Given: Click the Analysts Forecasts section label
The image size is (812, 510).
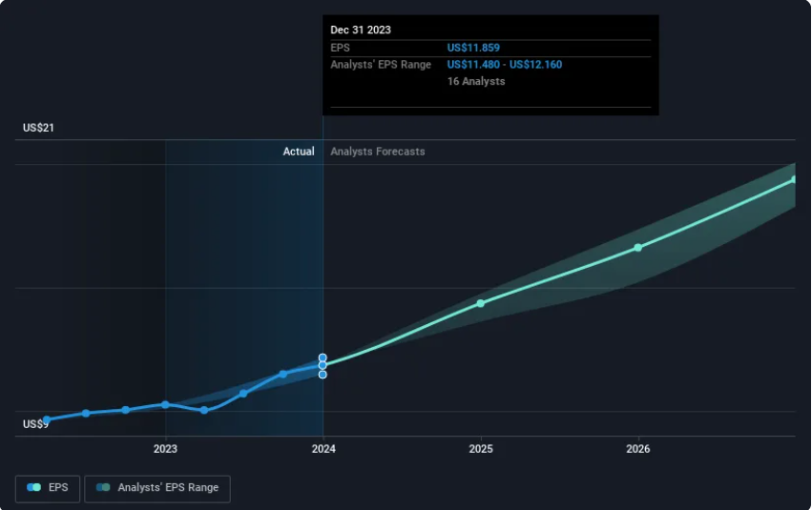Looking at the screenshot, I should tap(378, 152).
